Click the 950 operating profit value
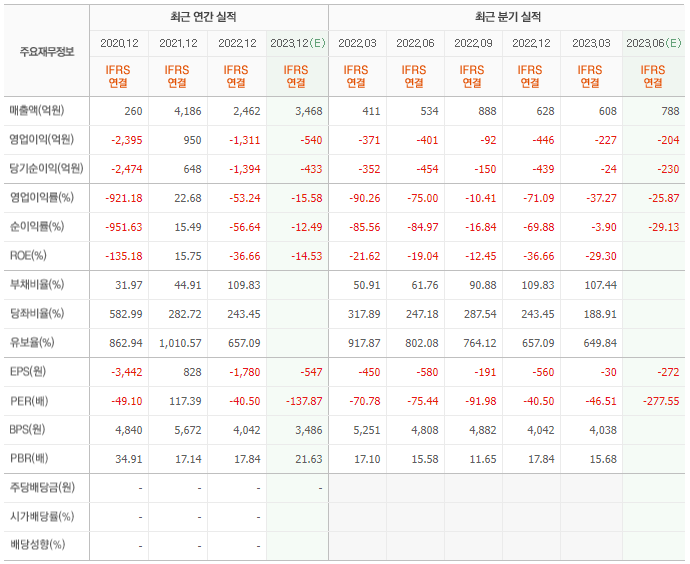Viewport: 690px width, 564px height. coord(192,140)
